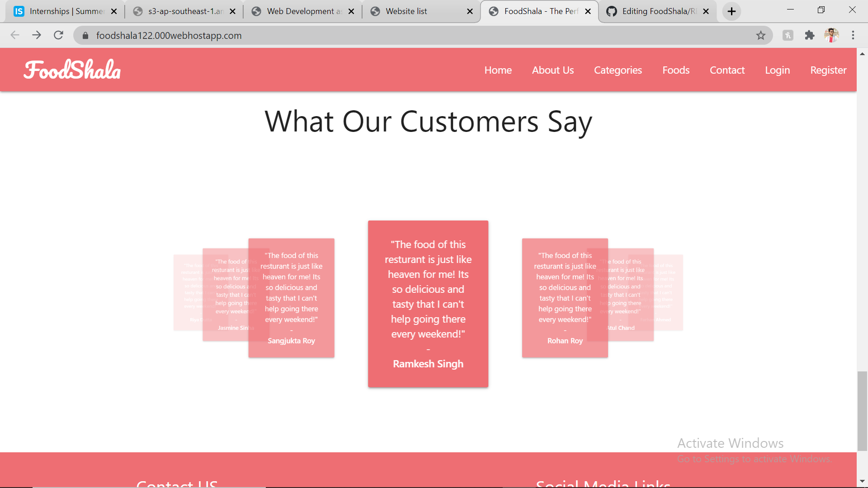Click the gray extension icon beside star
The width and height of the screenshot is (868, 488).
[x=788, y=35]
